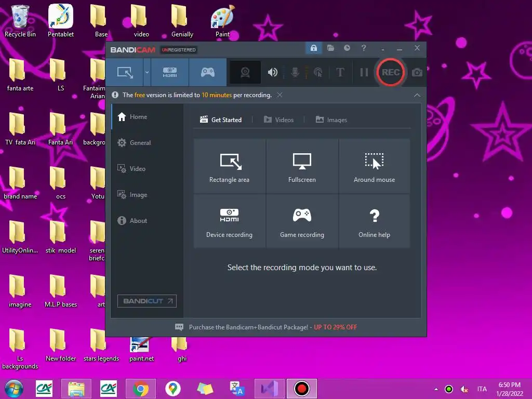Screen dimensions: 532x399
Task: Select the 'M.L.P bases' desktop folder
Action: click(61, 291)
